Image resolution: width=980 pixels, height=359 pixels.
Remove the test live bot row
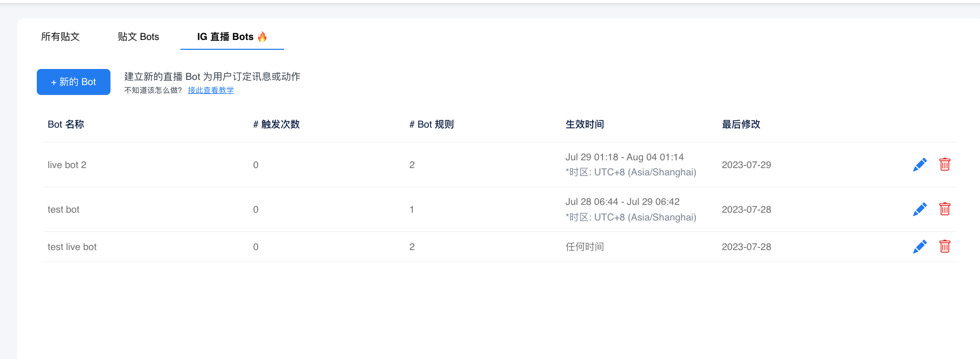pyautogui.click(x=944, y=246)
